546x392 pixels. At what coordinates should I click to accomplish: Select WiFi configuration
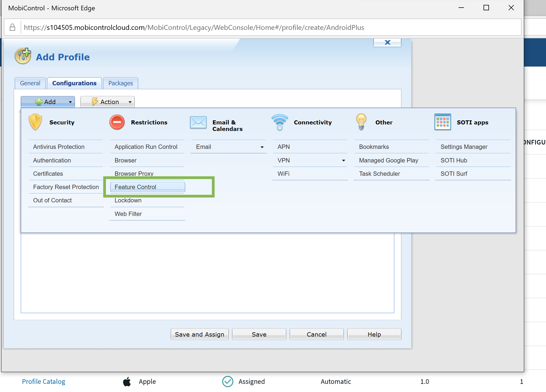tap(310, 174)
